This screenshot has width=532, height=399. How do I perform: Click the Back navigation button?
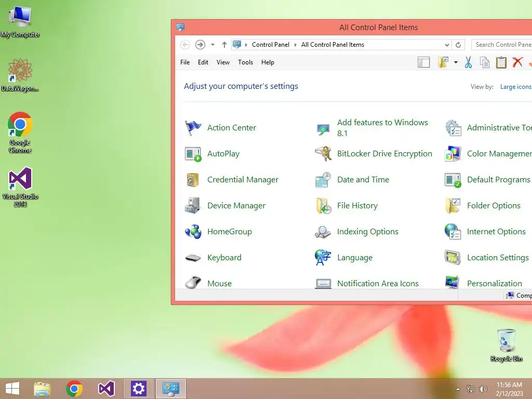click(185, 45)
